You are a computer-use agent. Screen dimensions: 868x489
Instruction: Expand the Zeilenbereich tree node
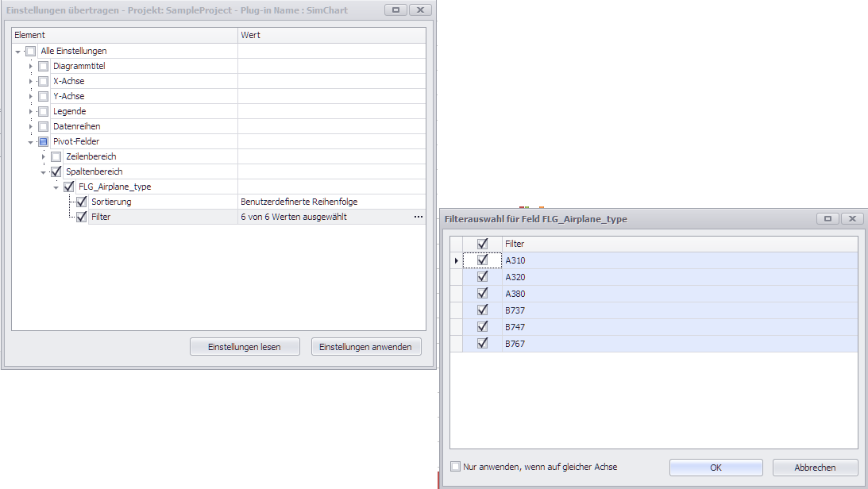(x=44, y=156)
